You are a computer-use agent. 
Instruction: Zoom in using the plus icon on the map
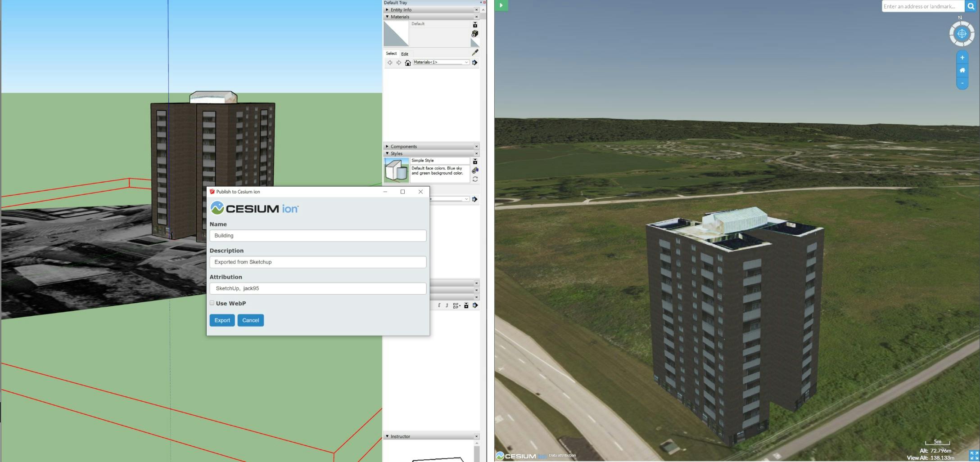pos(962,57)
